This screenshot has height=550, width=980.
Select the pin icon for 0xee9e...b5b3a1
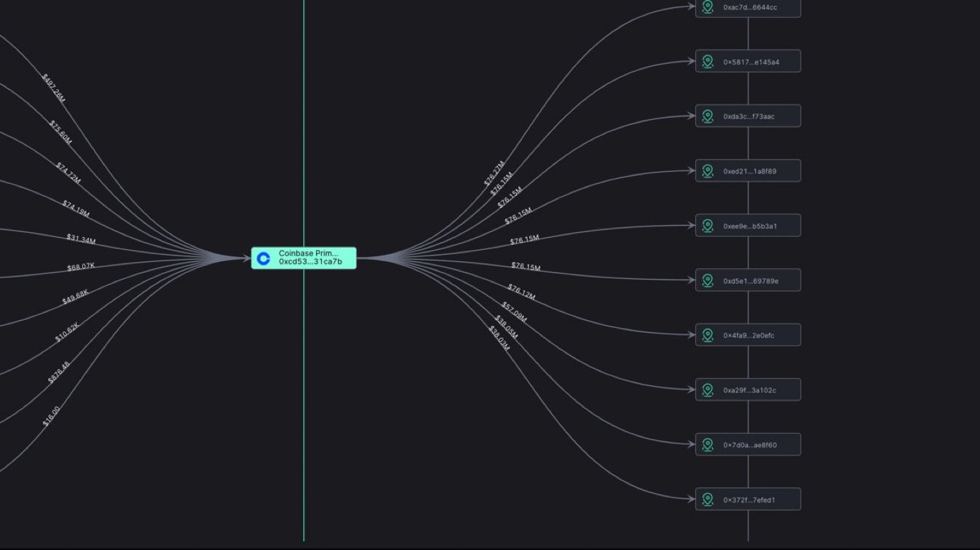pos(707,226)
